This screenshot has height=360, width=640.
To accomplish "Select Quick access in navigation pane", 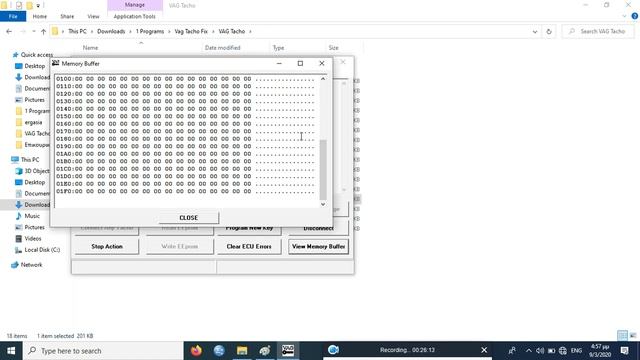I will click(x=37, y=55).
